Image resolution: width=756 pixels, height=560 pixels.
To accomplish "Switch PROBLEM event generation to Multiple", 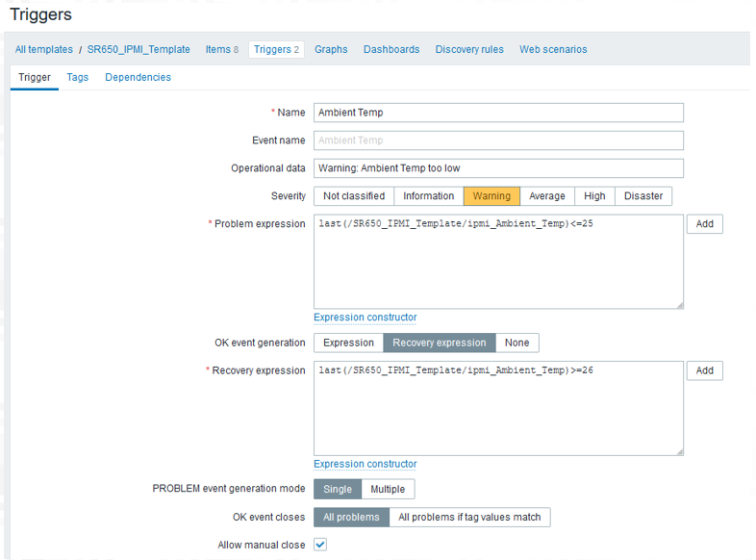I will click(388, 489).
